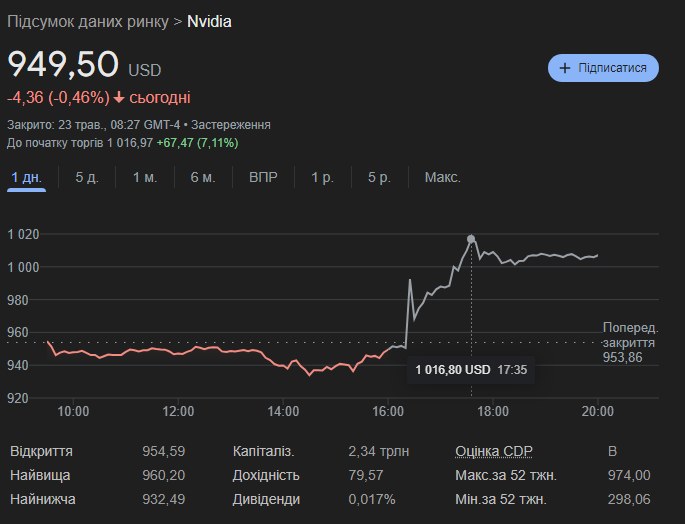
Task: Click the Оцінка CDP grade B
Action: 612,451
